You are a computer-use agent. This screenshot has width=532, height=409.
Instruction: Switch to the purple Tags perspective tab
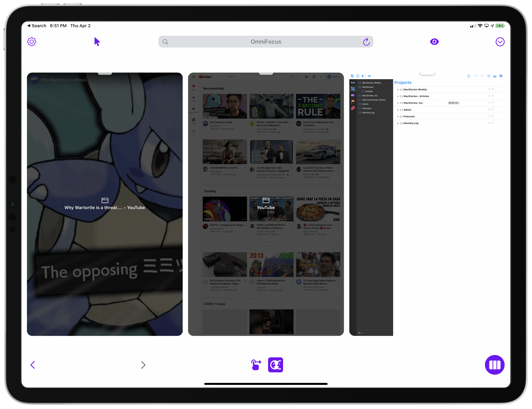pyautogui.click(x=353, y=95)
